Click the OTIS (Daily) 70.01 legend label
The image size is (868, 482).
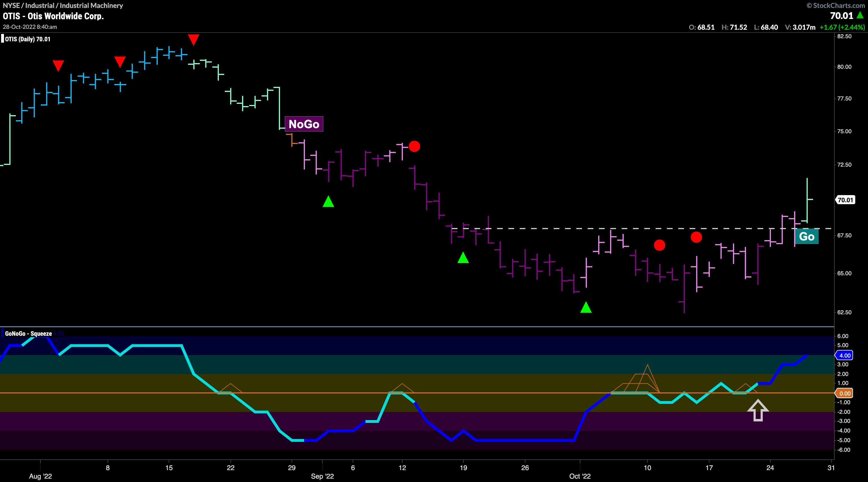[28, 39]
